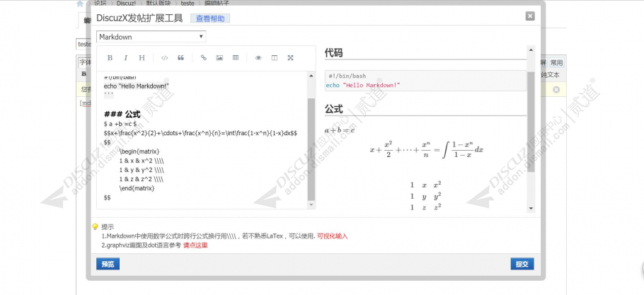This screenshot has height=295, width=644.
Task: Click the echo "Hello Markdown!" editor line
Action: [x=137, y=86]
